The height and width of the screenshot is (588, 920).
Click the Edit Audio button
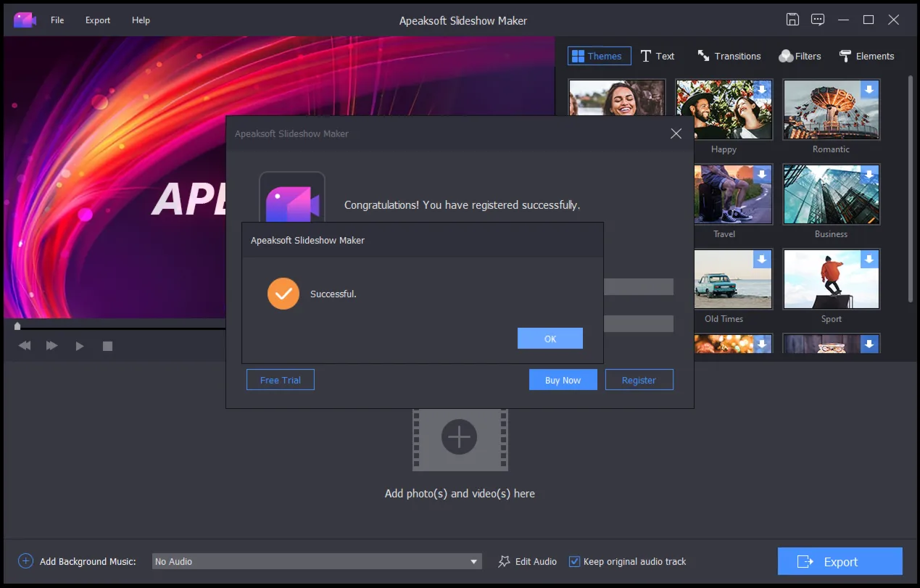pyautogui.click(x=528, y=561)
